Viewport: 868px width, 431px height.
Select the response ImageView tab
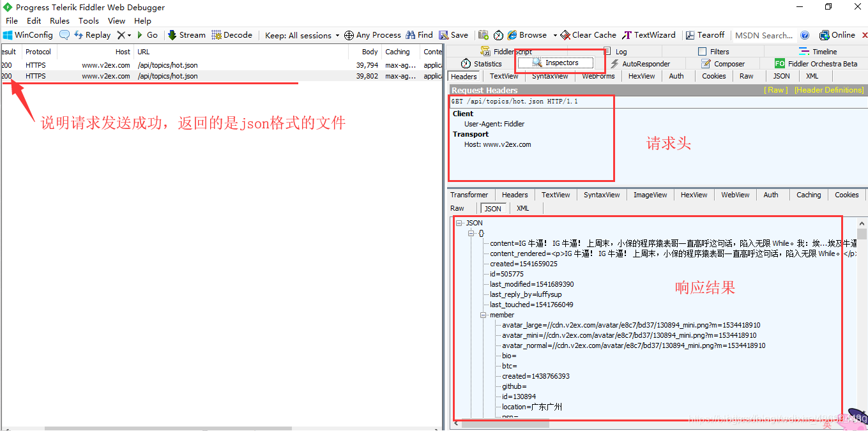click(650, 195)
